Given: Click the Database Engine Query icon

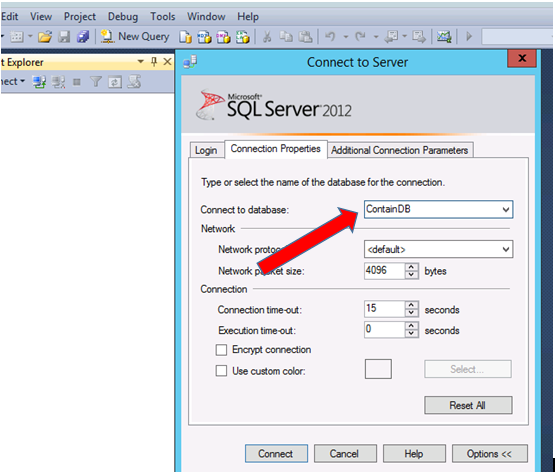Looking at the screenshot, I should (x=185, y=37).
